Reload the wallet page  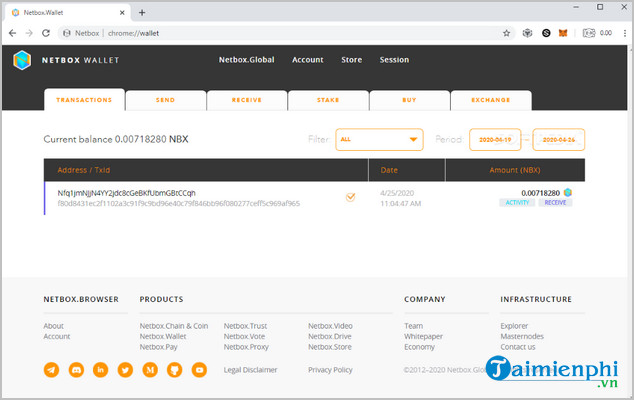46,33
